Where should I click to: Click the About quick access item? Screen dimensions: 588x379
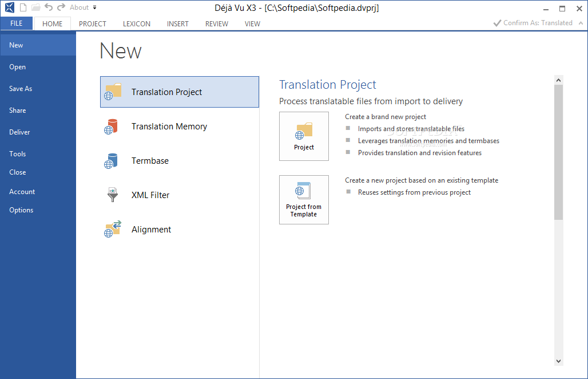tap(79, 7)
